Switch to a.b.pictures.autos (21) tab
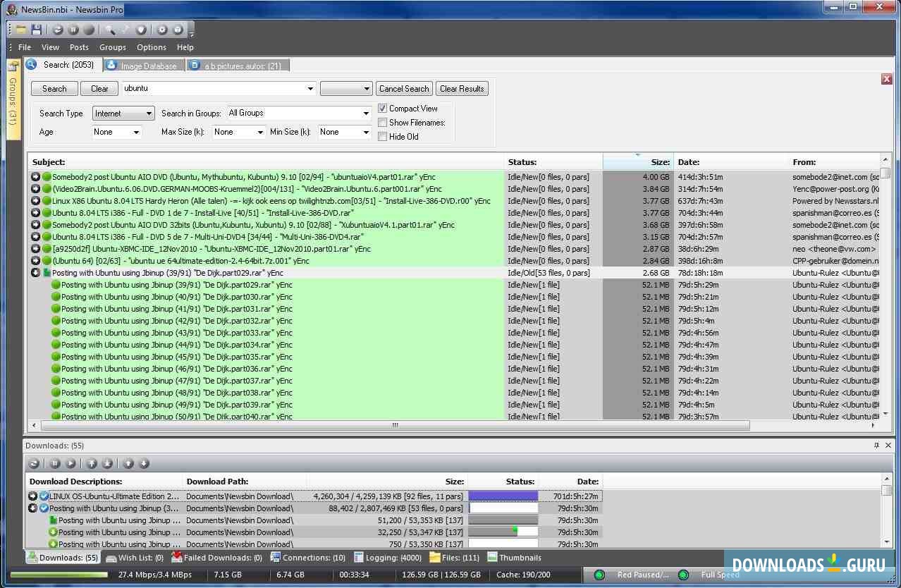The height and width of the screenshot is (588, 901). click(x=238, y=66)
